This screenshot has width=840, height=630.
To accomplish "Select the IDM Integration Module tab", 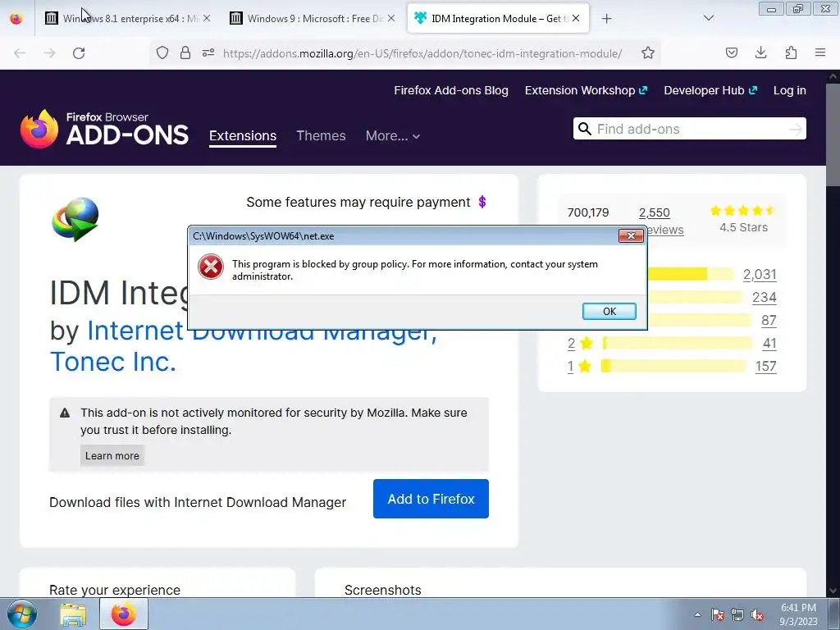I will [x=498, y=18].
